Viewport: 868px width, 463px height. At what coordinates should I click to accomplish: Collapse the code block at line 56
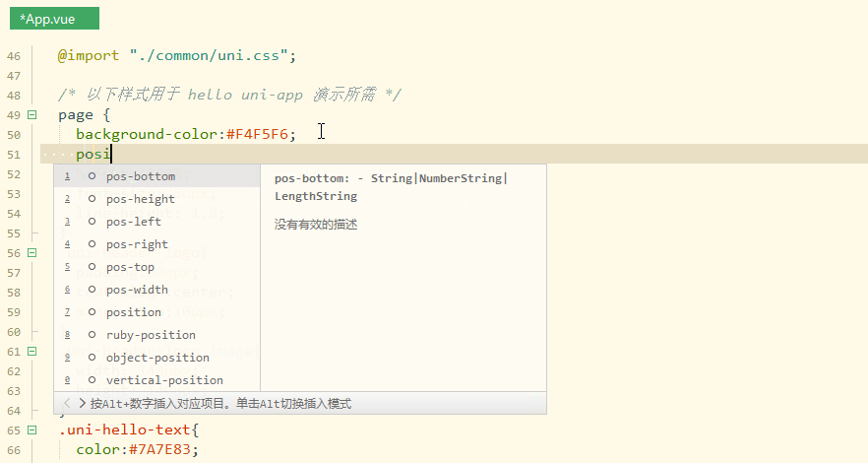tap(31, 253)
